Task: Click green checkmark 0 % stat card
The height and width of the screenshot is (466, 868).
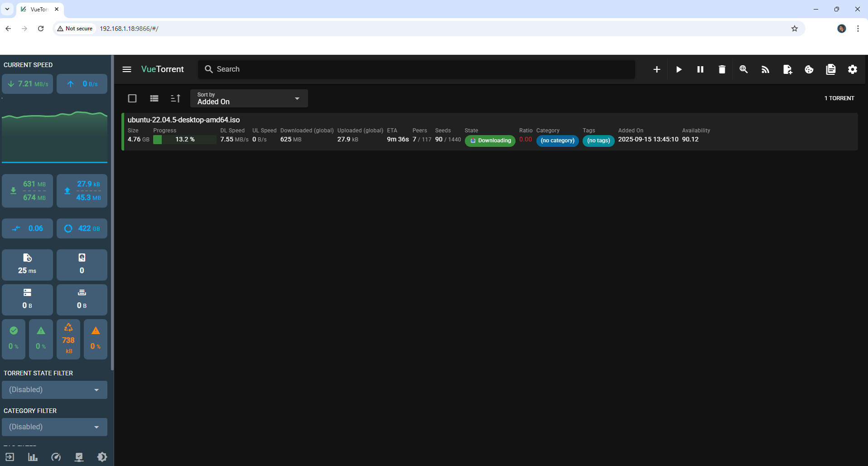Action: (14, 339)
